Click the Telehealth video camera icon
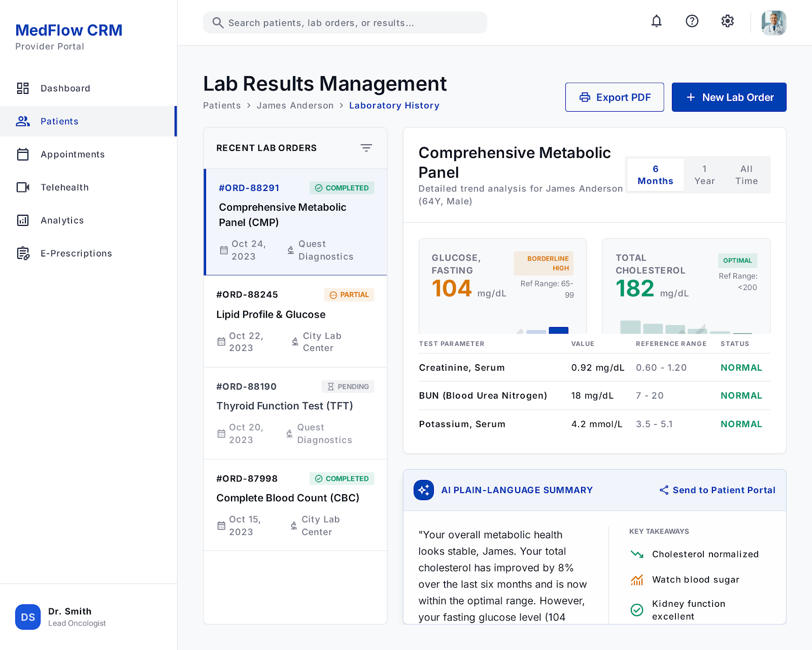812x650 pixels. 23,187
